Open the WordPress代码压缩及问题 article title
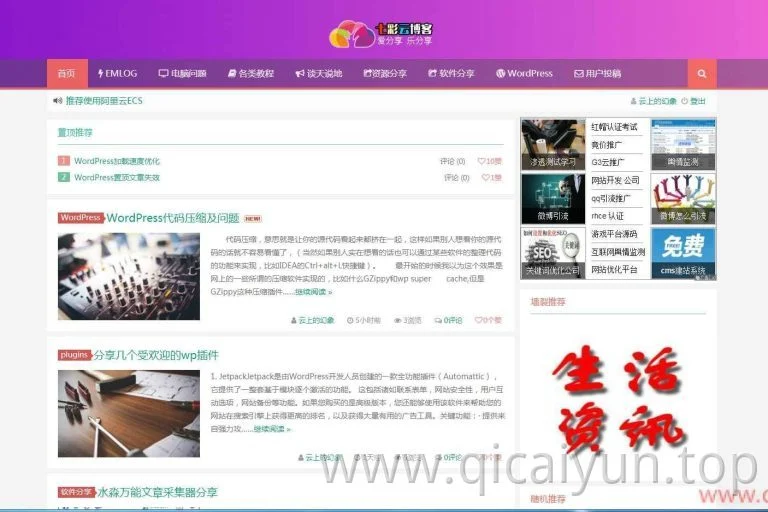Viewport: 768px width, 512px height. pos(172,218)
